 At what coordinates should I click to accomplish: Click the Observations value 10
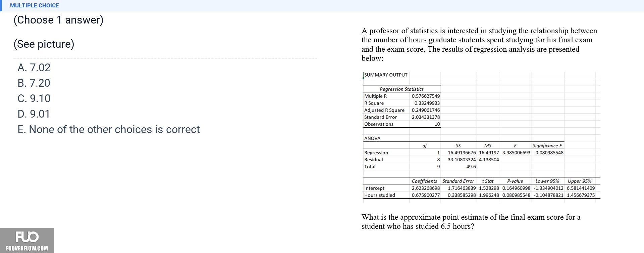(437, 124)
